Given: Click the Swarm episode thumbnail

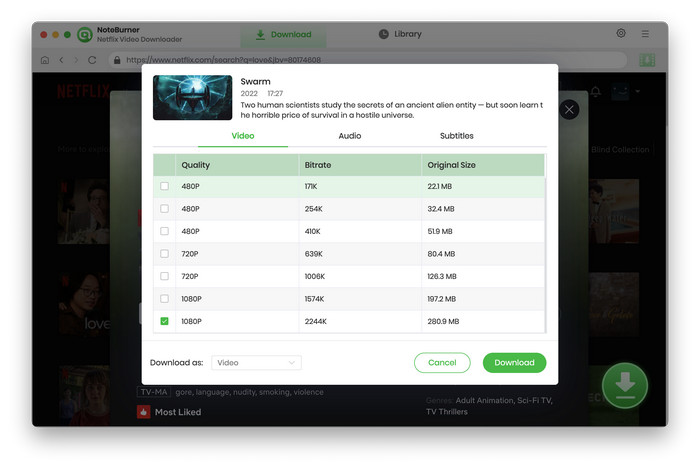Looking at the screenshot, I should (x=192, y=97).
